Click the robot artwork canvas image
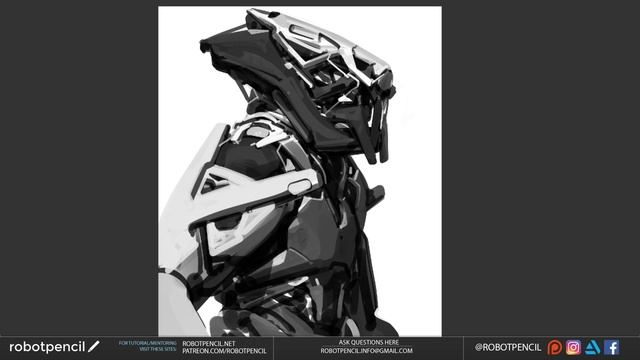This screenshot has height=360, width=640. [300, 171]
